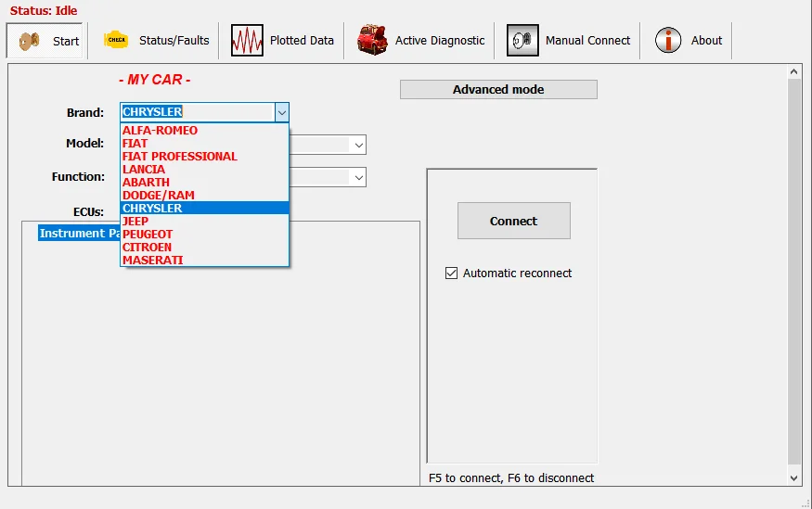
Task: Expand the Function dropdown
Action: [x=359, y=177]
